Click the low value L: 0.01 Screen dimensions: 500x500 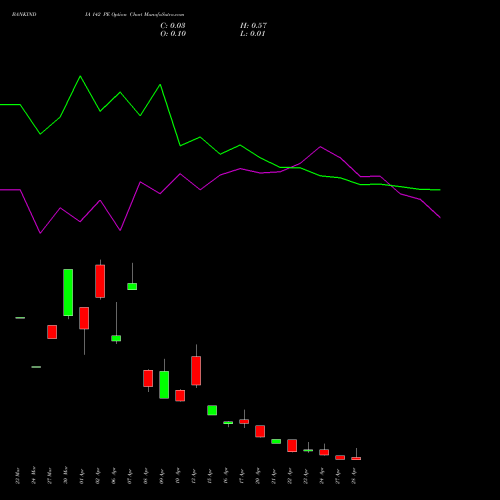tap(253, 34)
